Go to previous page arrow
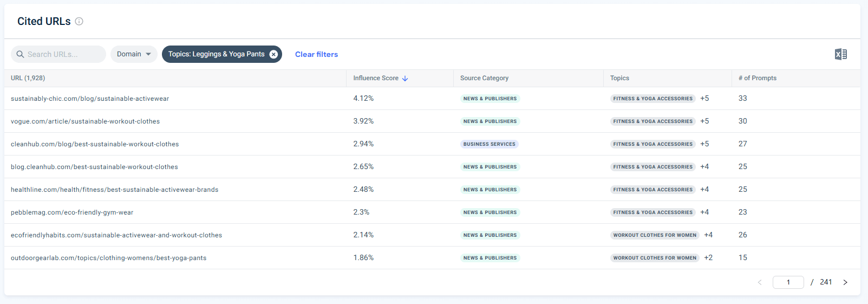The width and height of the screenshot is (868, 304). [760, 282]
